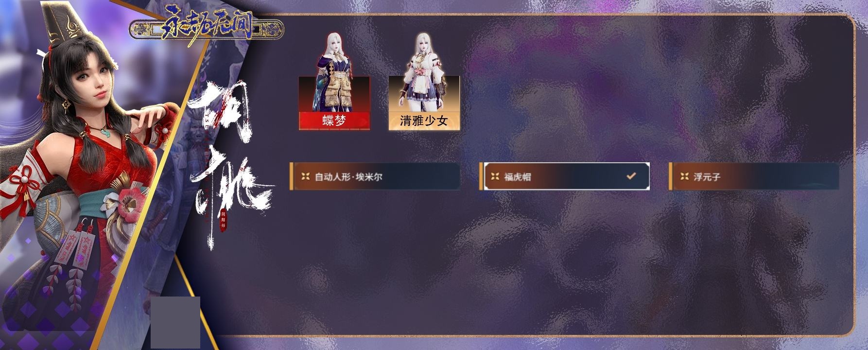Click the orange accent bar of 自动人形·埃米尔
The width and height of the screenshot is (868, 350).
291,176
